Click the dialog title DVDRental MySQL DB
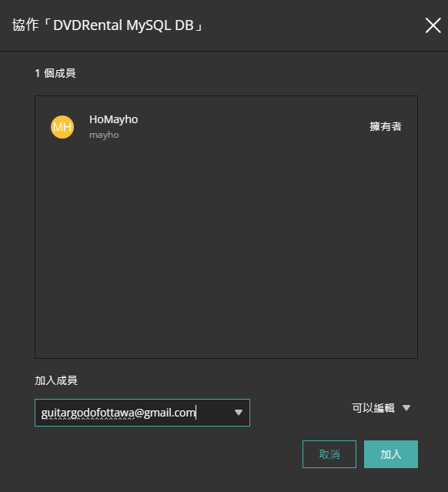 pos(108,25)
